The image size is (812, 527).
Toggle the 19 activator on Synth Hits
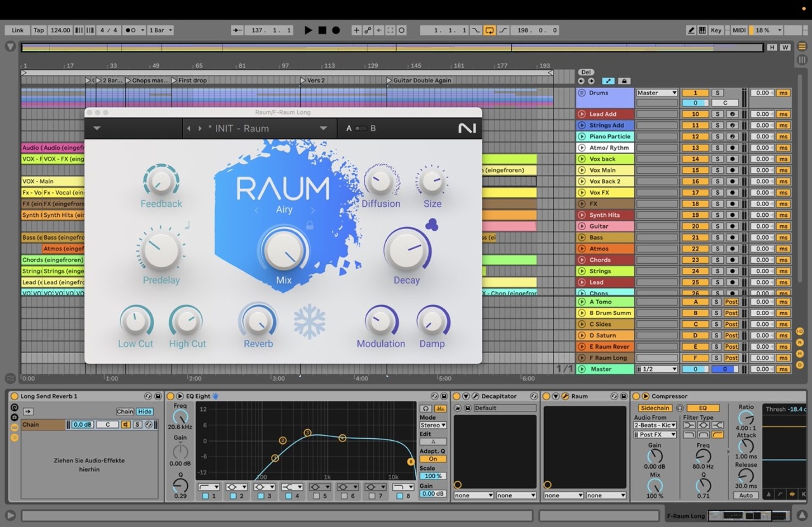pyautogui.click(x=695, y=215)
